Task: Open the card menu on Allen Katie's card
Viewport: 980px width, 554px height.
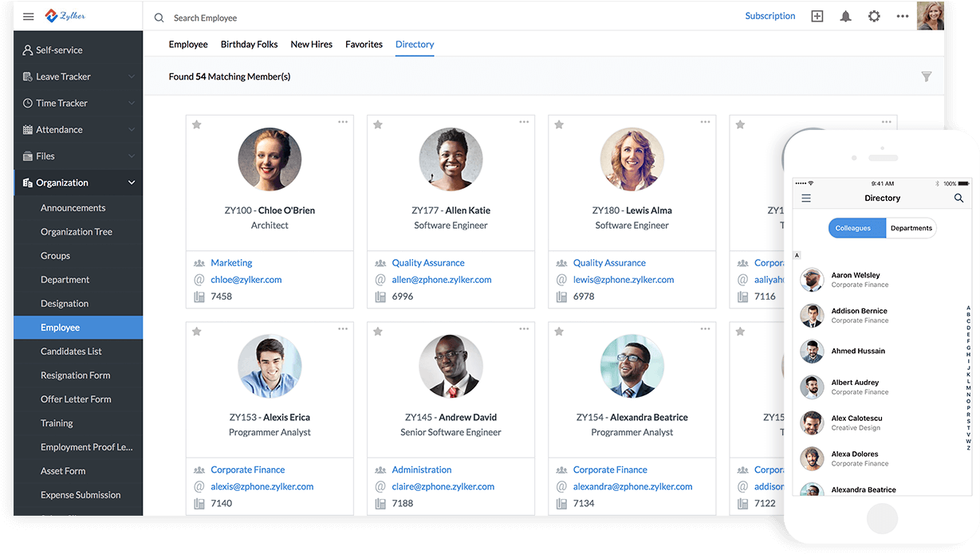Action: (524, 122)
